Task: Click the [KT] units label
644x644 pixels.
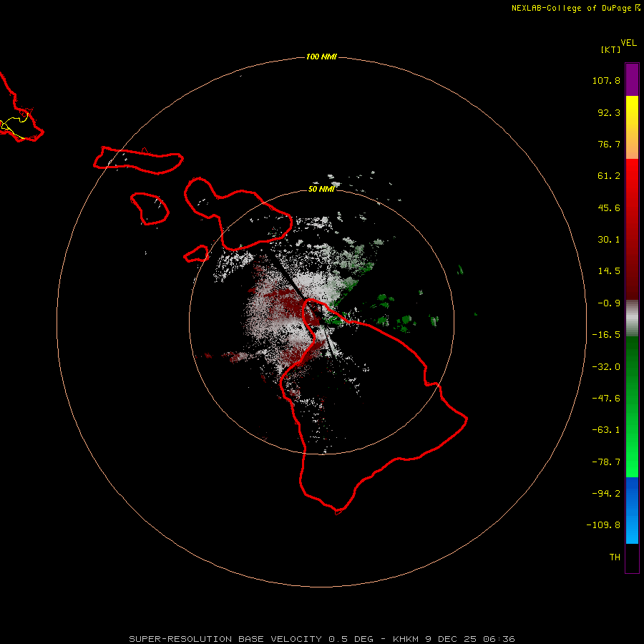Action: (x=611, y=49)
